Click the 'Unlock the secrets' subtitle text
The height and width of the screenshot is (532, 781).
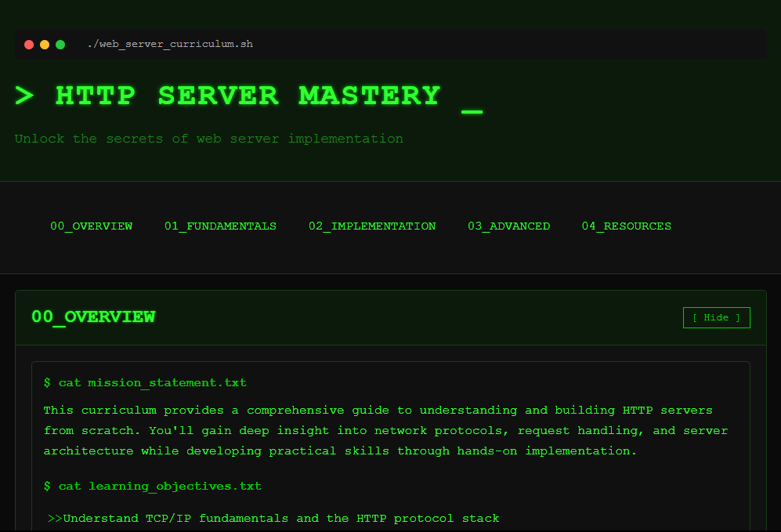point(208,139)
